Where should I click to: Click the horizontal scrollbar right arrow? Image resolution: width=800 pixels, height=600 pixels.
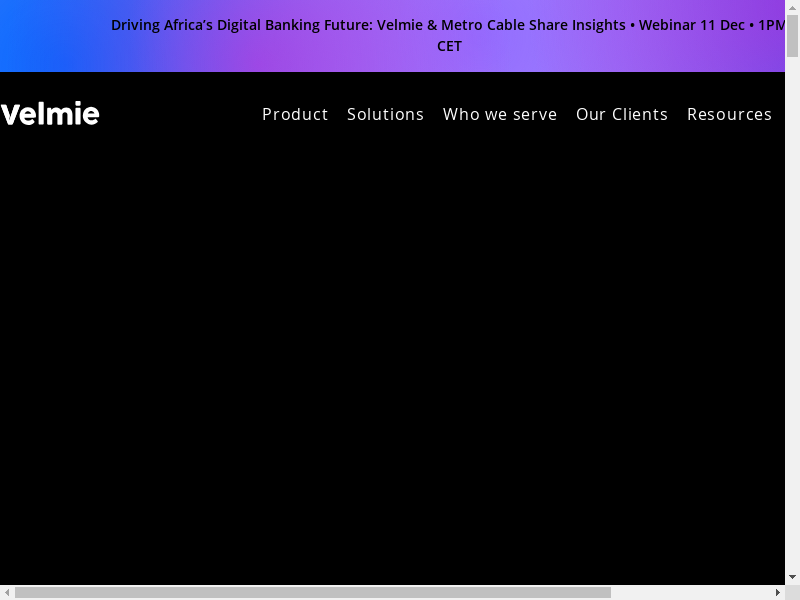[777, 592]
